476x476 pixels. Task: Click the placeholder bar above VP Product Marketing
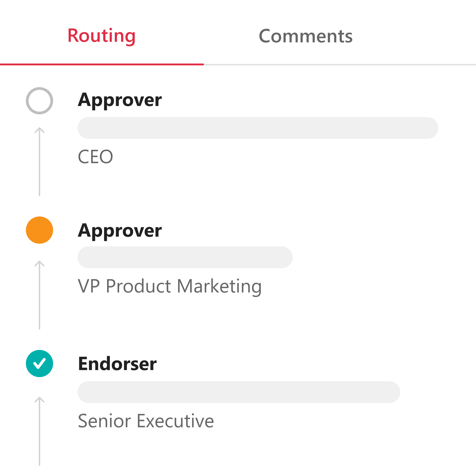coord(185,257)
